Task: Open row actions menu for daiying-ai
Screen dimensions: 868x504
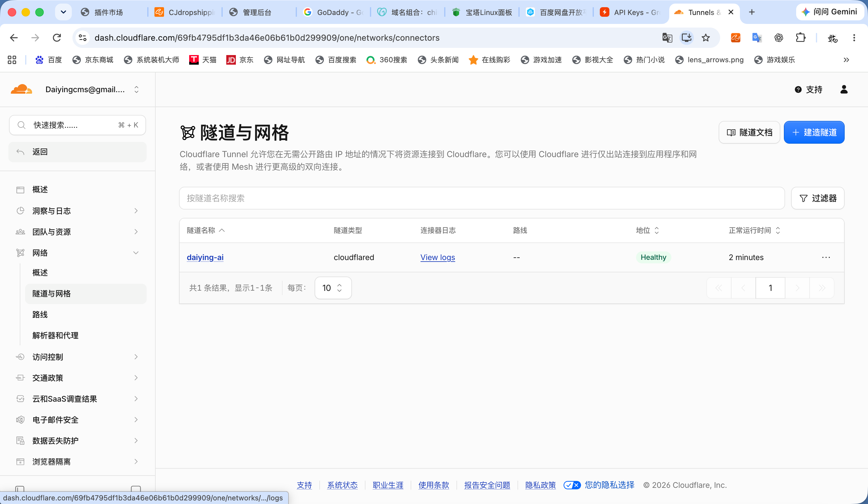Action: pyautogui.click(x=825, y=257)
